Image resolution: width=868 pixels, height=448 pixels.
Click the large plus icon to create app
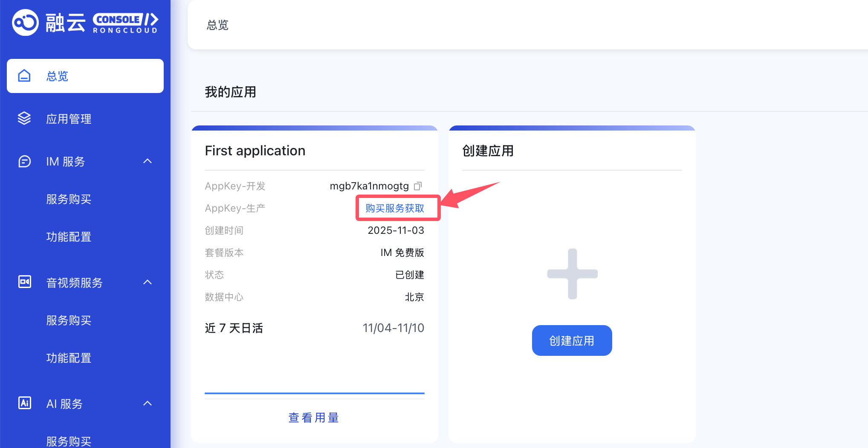coord(572,273)
